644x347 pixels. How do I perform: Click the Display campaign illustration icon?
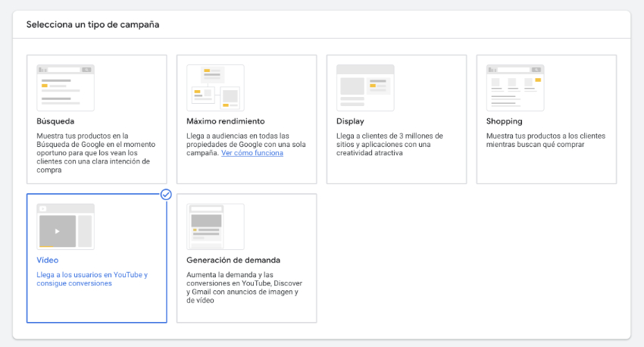(365, 87)
